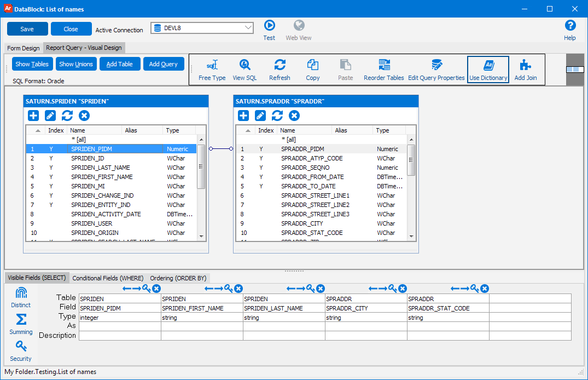This screenshot has width=588, height=380.
Task: Open the Visible Fields (SELECT) tab
Action: pos(37,278)
